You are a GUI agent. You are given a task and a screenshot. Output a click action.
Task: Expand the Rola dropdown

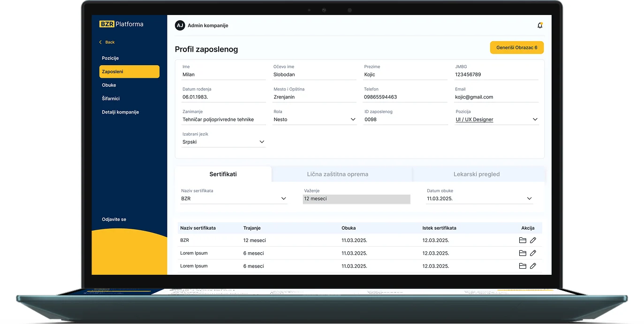tap(353, 120)
